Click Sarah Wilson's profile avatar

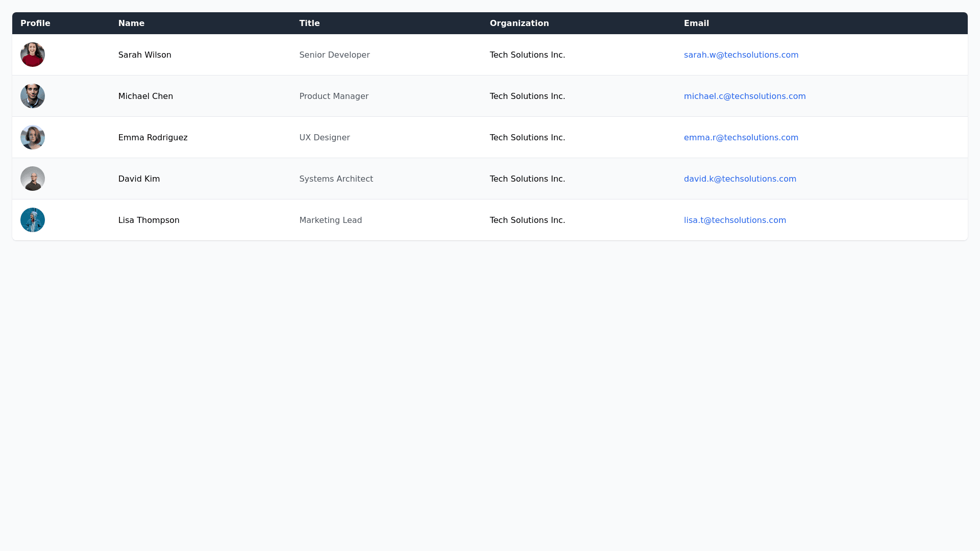click(32, 55)
